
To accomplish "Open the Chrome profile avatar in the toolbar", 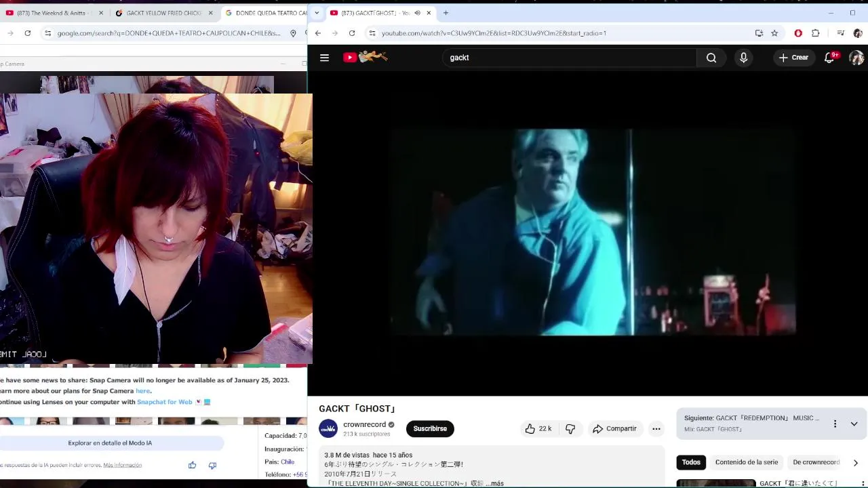I will click(x=857, y=33).
